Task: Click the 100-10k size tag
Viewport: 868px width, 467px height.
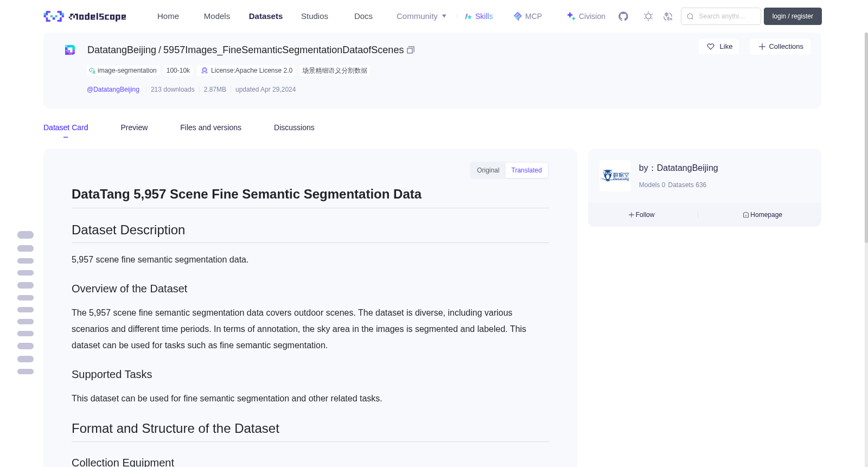Action: coord(178,71)
